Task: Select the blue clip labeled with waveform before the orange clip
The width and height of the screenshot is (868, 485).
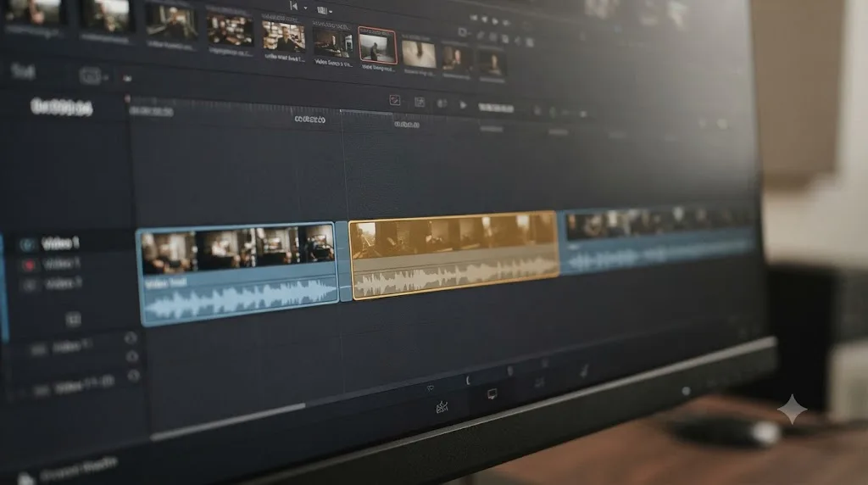Action: pos(238,272)
